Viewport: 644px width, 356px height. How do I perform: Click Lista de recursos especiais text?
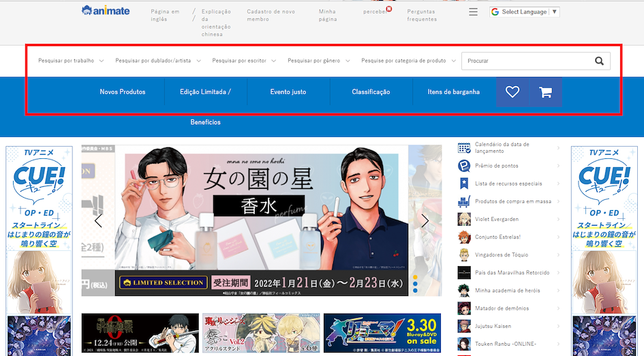[x=508, y=183]
